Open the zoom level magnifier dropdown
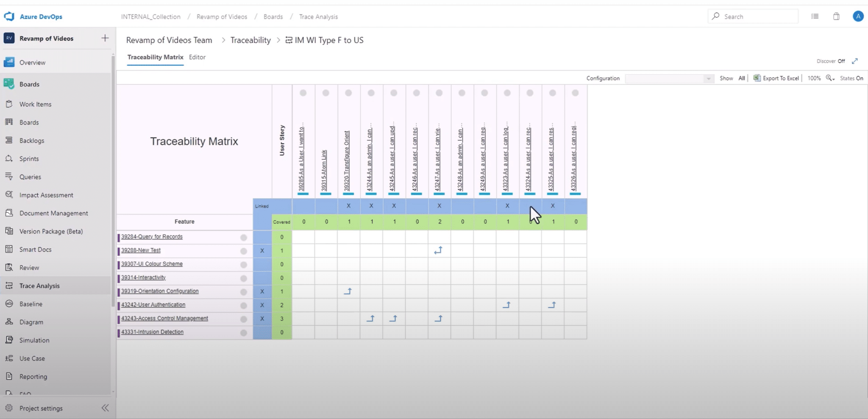The image size is (868, 419). point(830,78)
